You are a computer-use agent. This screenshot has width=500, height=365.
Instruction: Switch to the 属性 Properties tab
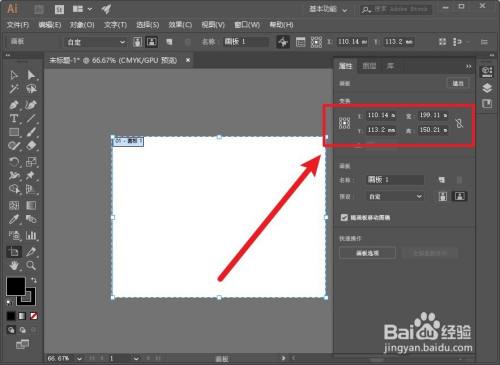[346, 66]
